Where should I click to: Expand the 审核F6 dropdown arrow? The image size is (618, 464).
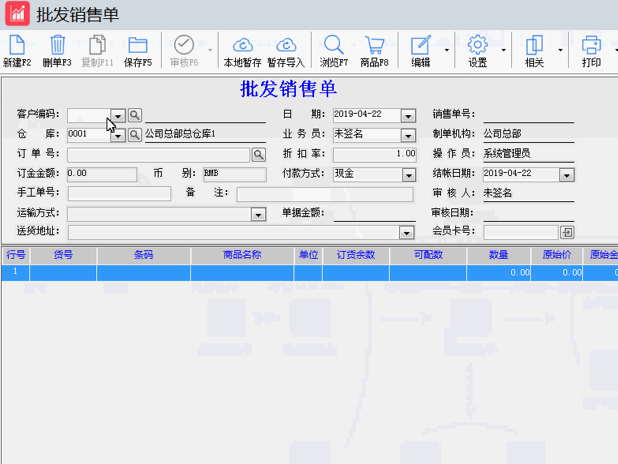210,50
